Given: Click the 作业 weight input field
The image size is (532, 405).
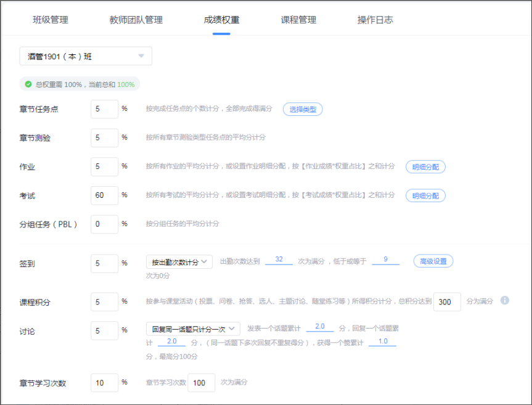Looking at the screenshot, I should (x=105, y=166).
